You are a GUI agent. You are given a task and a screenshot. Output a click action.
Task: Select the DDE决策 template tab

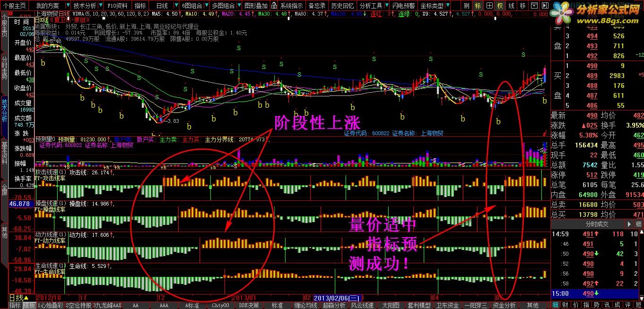tap(249, 305)
